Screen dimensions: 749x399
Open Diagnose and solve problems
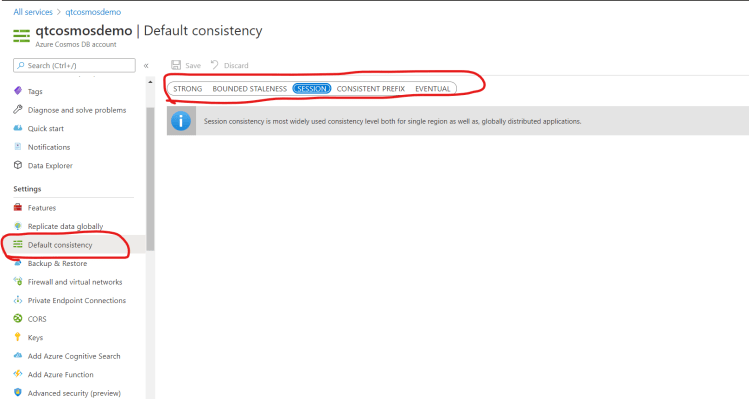point(77,110)
